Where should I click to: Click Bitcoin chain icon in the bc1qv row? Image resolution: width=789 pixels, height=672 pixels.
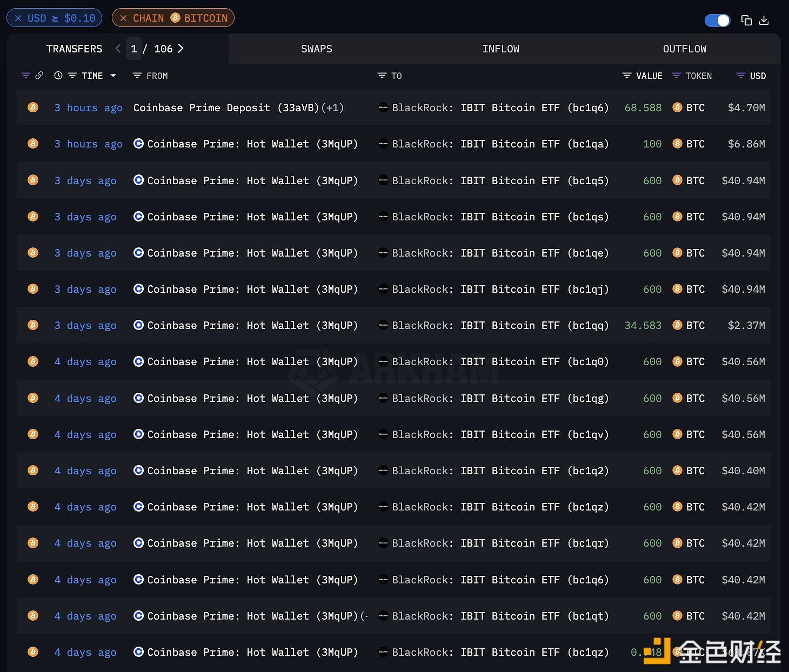tap(33, 434)
